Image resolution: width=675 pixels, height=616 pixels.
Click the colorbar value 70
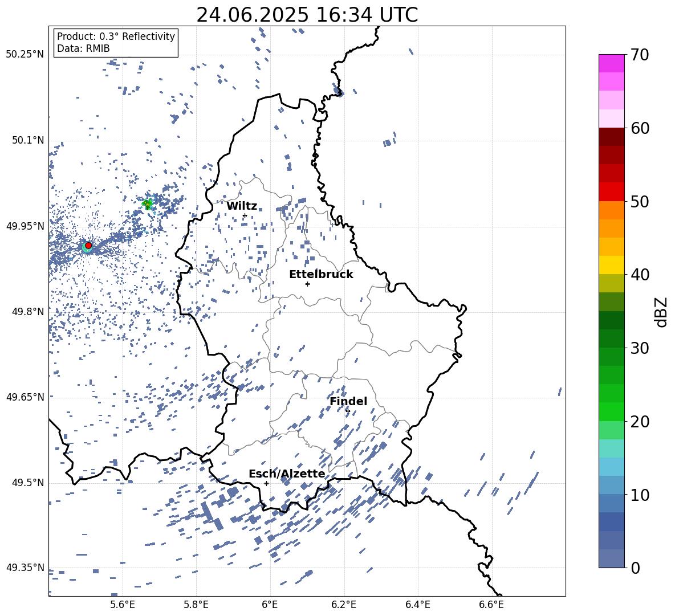coord(640,55)
